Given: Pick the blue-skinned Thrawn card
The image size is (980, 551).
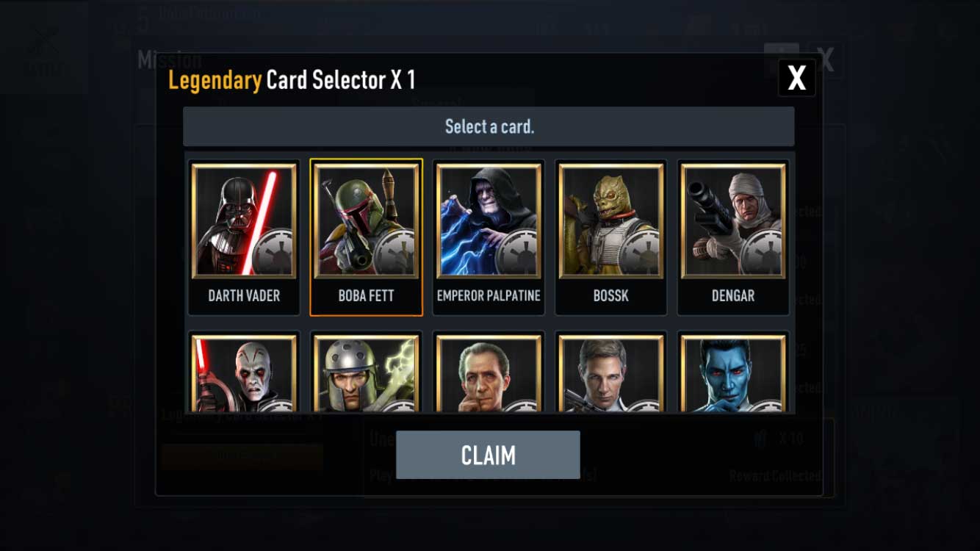Looking at the screenshot, I should click(x=733, y=372).
